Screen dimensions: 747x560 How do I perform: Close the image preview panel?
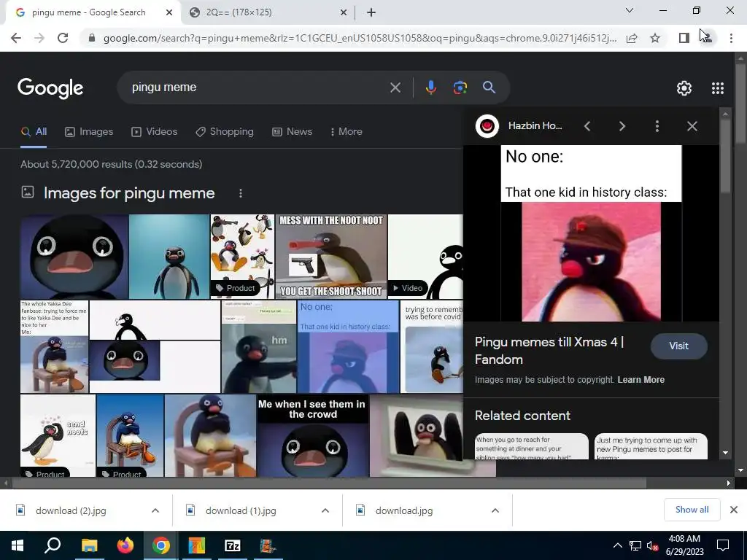click(692, 126)
